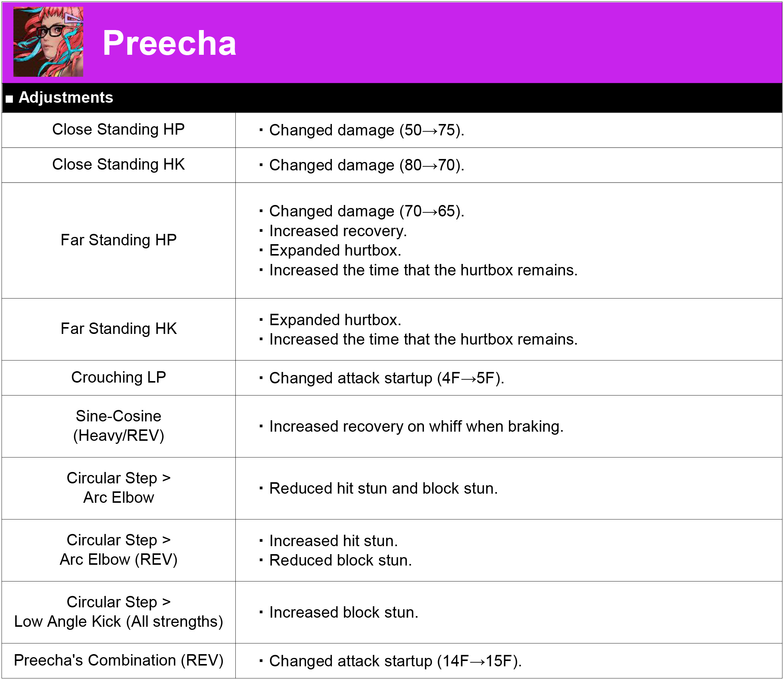This screenshot has height=680, width=784.
Task: Click the Adjustments section header
Action: click(x=392, y=98)
